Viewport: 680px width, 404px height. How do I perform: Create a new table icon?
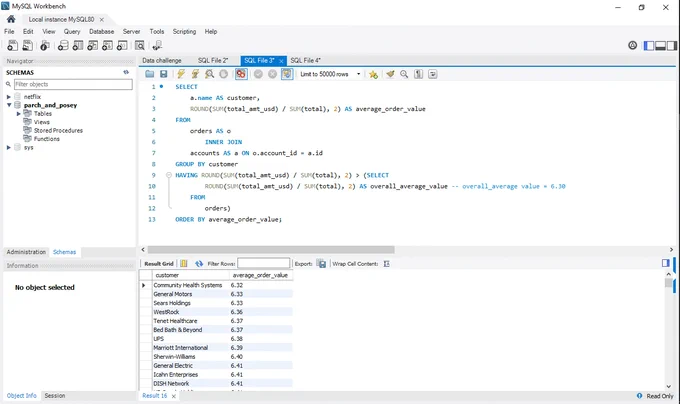[x=78, y=45]
